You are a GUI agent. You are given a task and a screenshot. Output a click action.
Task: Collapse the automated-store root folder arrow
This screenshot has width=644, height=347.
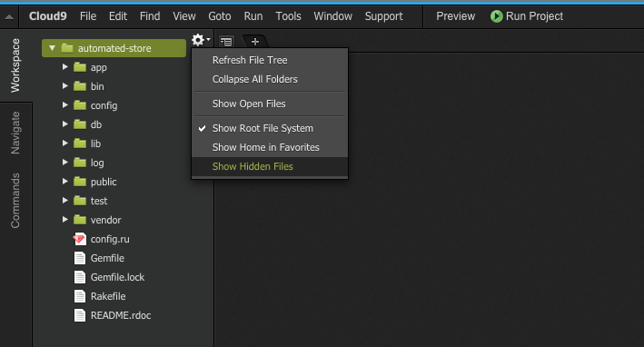click(52, 48)
